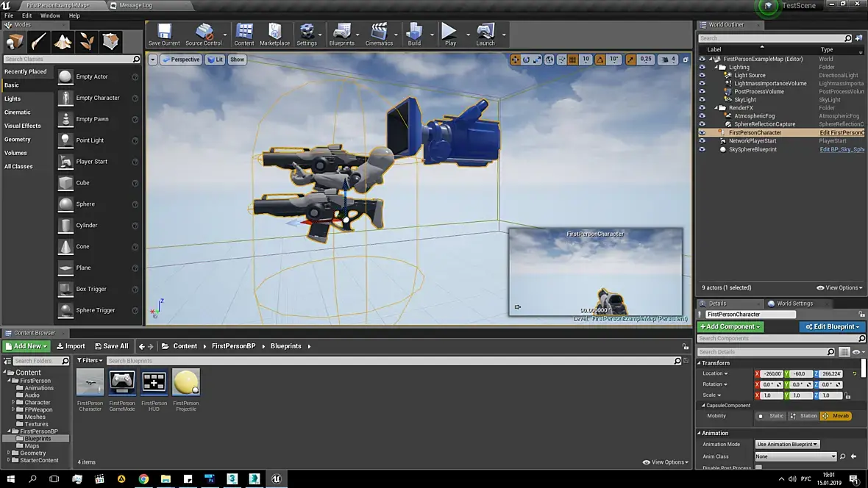Collapse the Transform section
Viewport: 868px width, 488px height.
(x=700, y=363)
